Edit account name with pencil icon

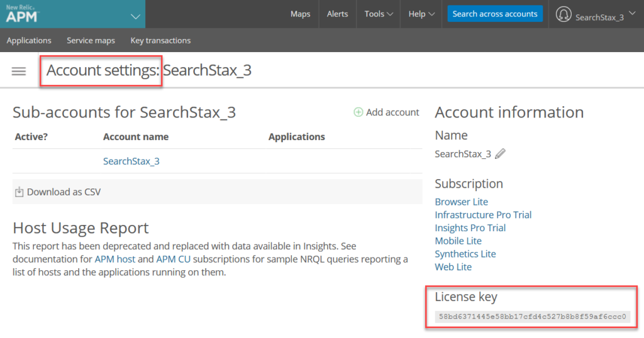pyautogui.click(x=500, y=154)
